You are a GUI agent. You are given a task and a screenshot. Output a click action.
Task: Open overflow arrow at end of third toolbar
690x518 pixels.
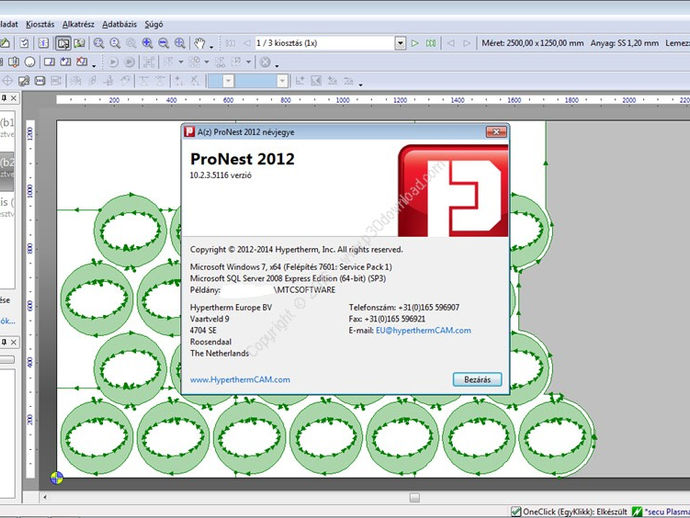360,84
